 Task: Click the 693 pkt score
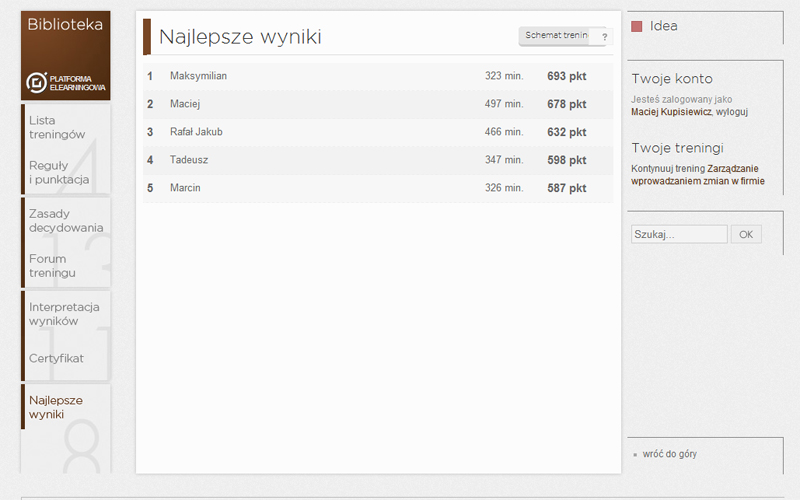[567, 76]
